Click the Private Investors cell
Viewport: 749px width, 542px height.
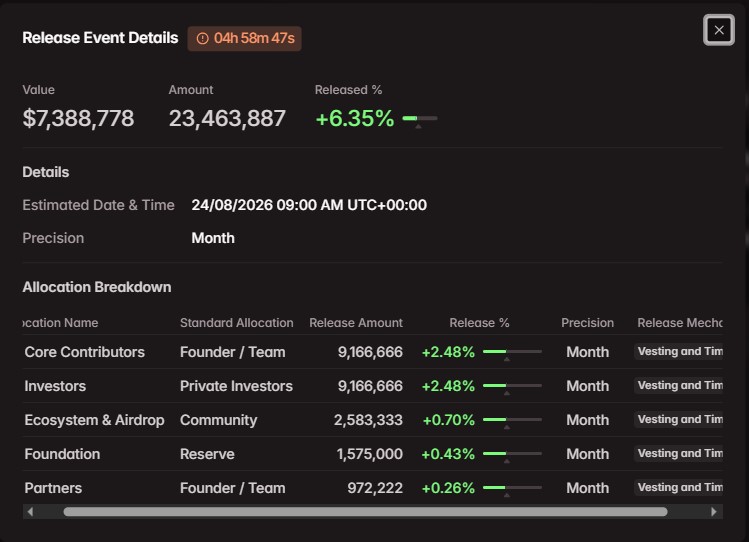click(236, 386)
